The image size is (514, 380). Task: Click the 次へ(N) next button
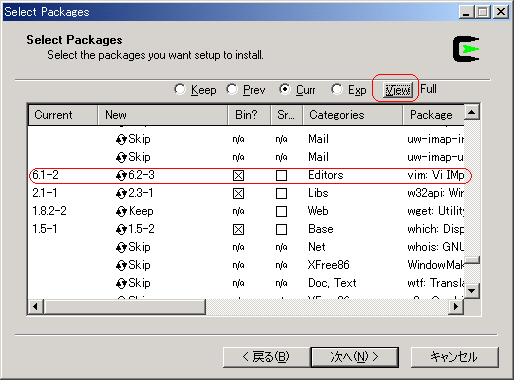(x=355, y=357)
